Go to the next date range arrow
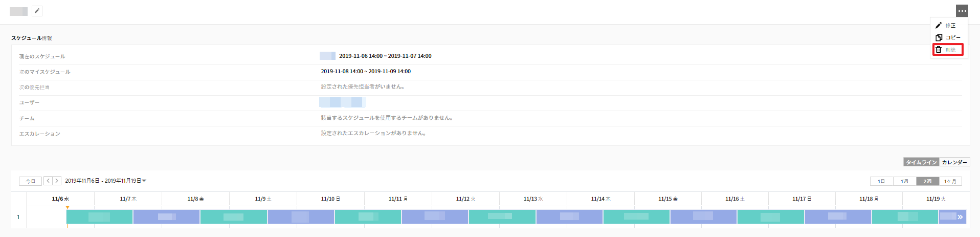Image resolution: width=980 pixels, height=237 pixels. pyautogui.click(x=57, y=181)
